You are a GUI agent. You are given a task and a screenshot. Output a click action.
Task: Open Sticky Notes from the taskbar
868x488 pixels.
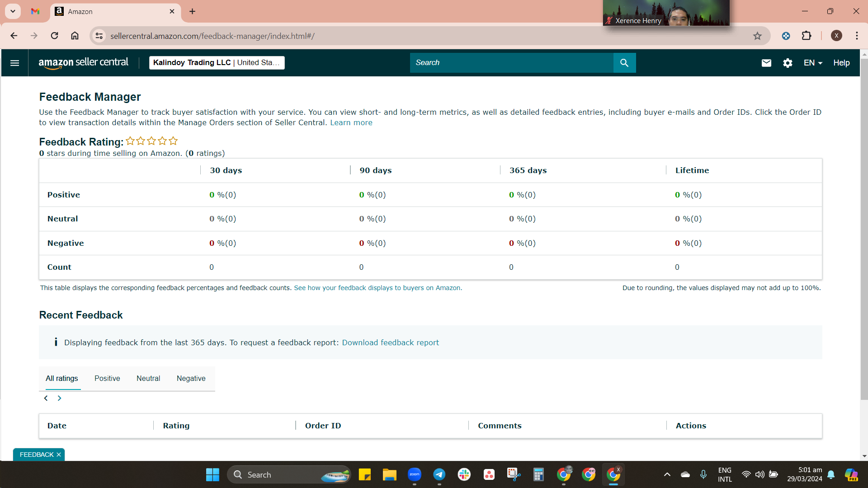tap(365, 474)
